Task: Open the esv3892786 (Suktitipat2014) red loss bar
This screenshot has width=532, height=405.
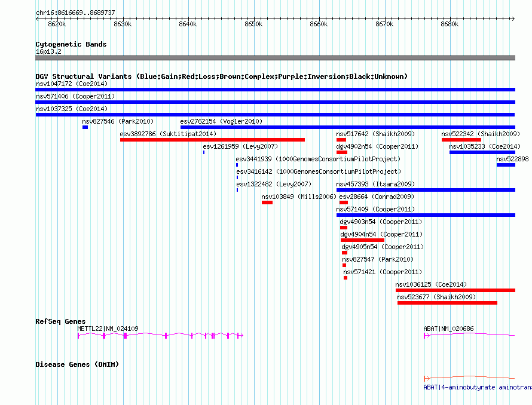Action: coord(212,140)
